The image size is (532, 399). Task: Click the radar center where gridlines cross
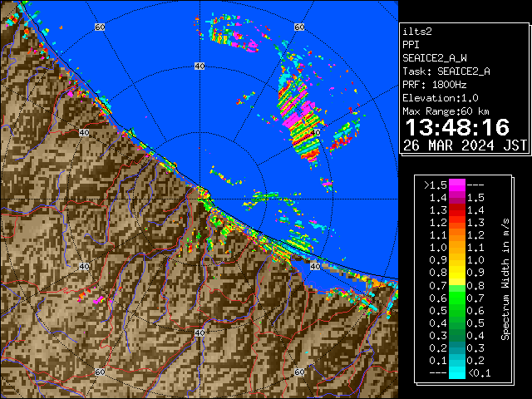tap(199, 199)
